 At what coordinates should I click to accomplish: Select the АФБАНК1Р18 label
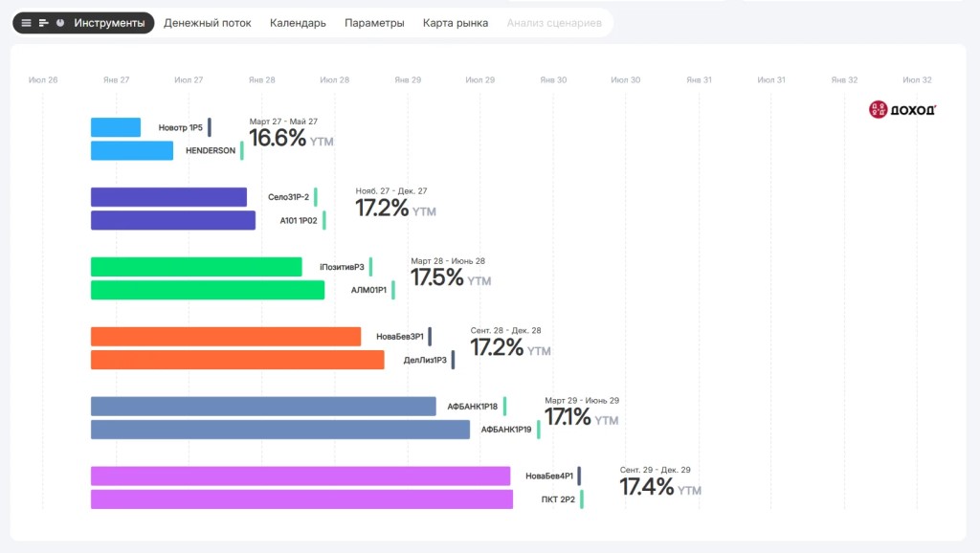(473, 407)
